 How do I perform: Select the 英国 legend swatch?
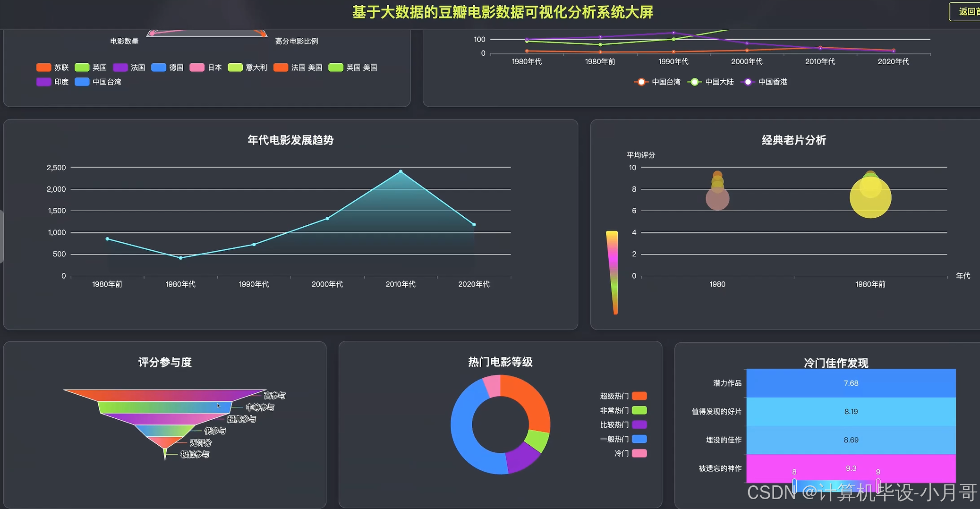coord(81,67)
